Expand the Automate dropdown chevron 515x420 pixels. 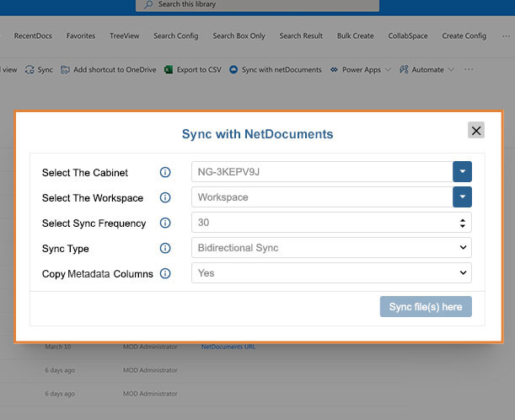pos(451,70)
